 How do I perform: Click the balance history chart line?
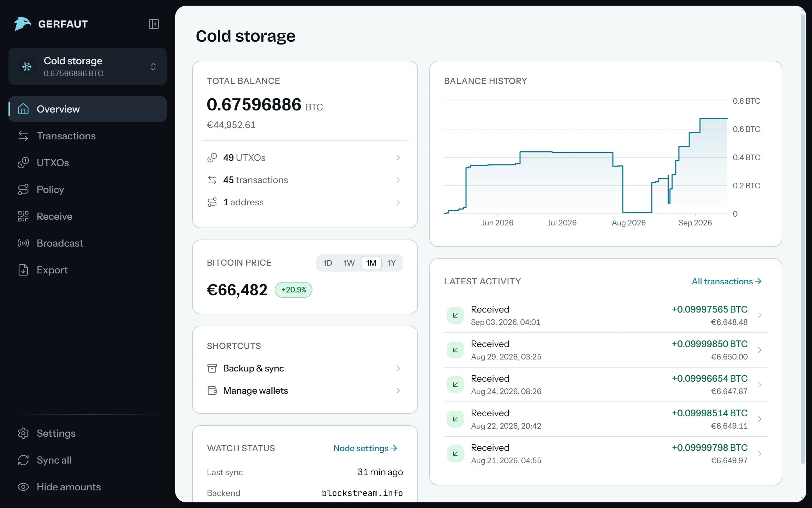586,166
